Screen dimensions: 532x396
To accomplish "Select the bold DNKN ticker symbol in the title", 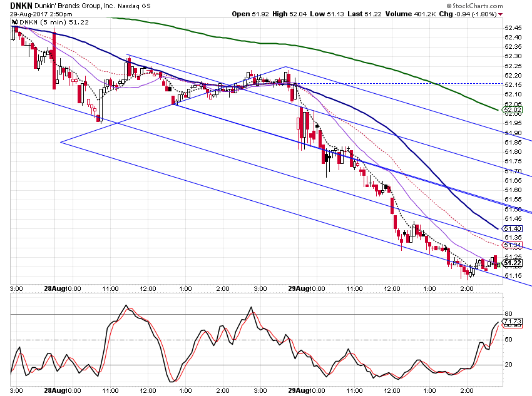I will click(21, 6).
